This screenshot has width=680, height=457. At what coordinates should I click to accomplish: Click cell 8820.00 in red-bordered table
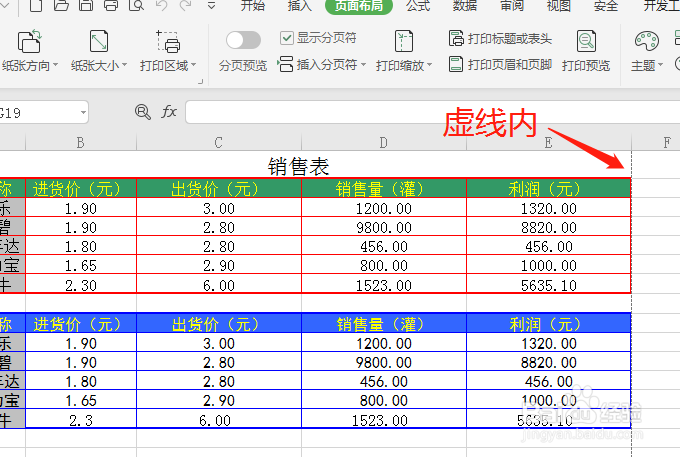pos(549,227)
